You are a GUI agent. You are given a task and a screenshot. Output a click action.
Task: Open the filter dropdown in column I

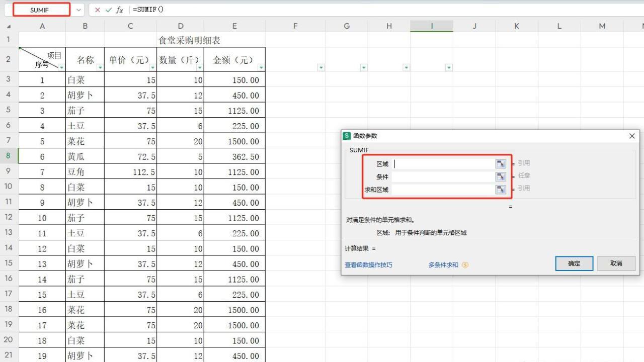pos(449,67)
